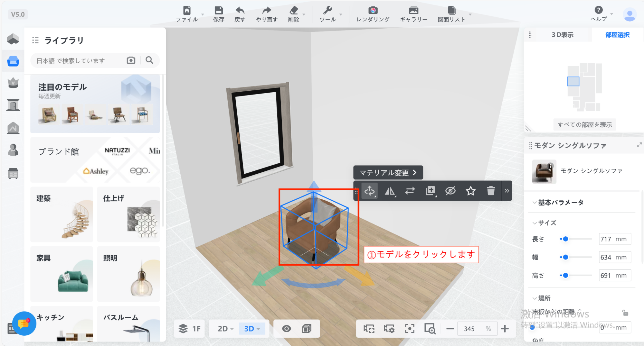Edit the 長さ 717 mm field
Screen dimensions: 644x346
pyautogui.click(x=615, y=239)
